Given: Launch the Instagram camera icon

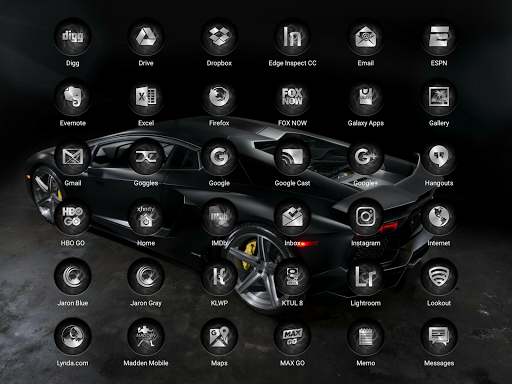Looking at the screenshot, I should [366, 217].
